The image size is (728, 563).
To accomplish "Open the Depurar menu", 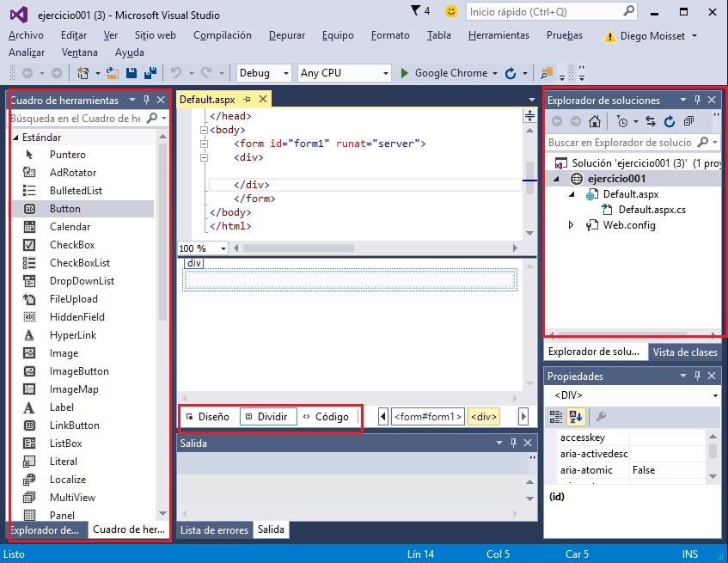I will tap(287, 35).
